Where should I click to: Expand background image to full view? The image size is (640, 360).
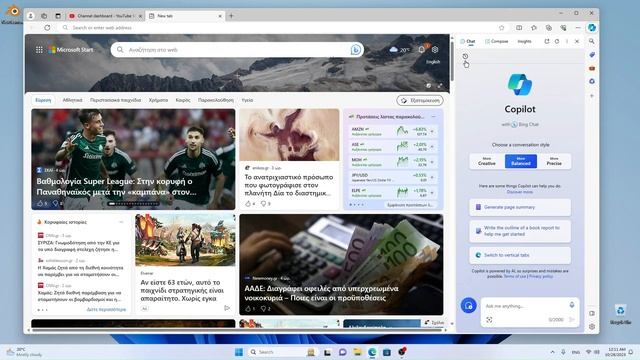point(440,86)
